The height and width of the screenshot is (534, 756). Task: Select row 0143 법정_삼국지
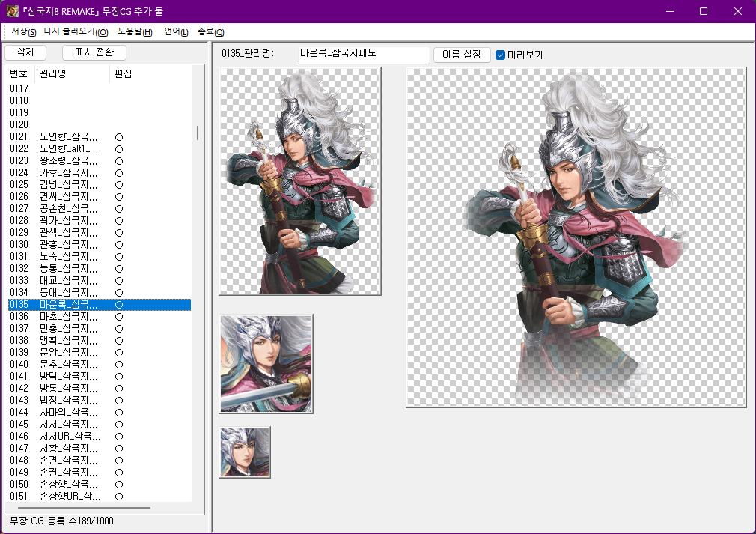(100, 401)
